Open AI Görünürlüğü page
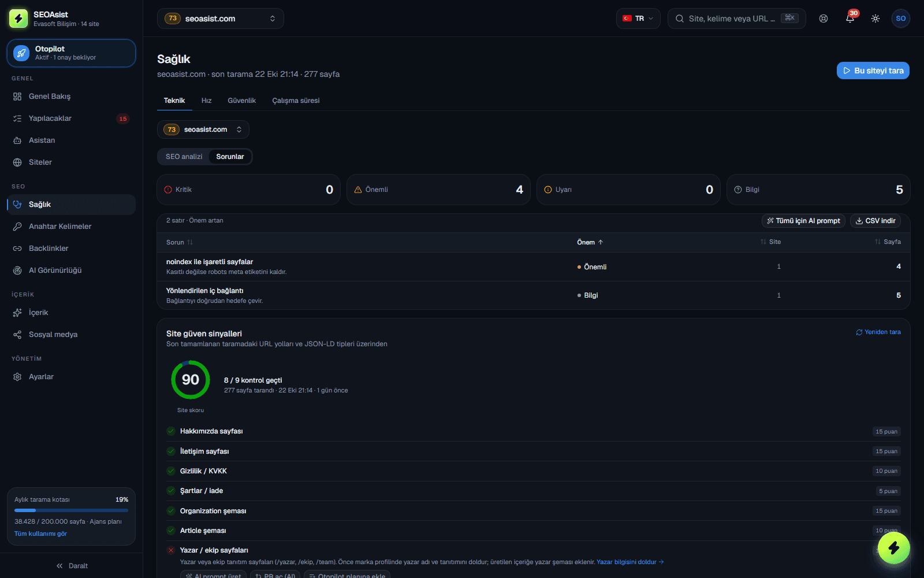This screenshot has height=578, width=924. pos(71,271)
